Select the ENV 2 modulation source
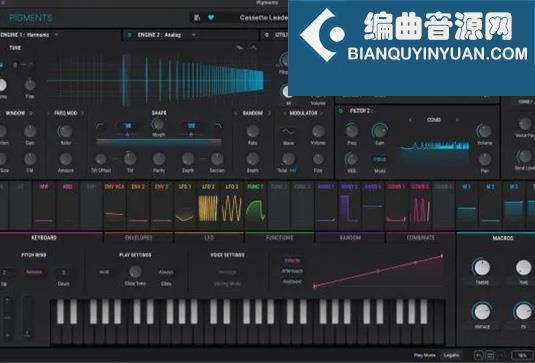This screenshot has width=535, height=363. [x=138, y=205]
